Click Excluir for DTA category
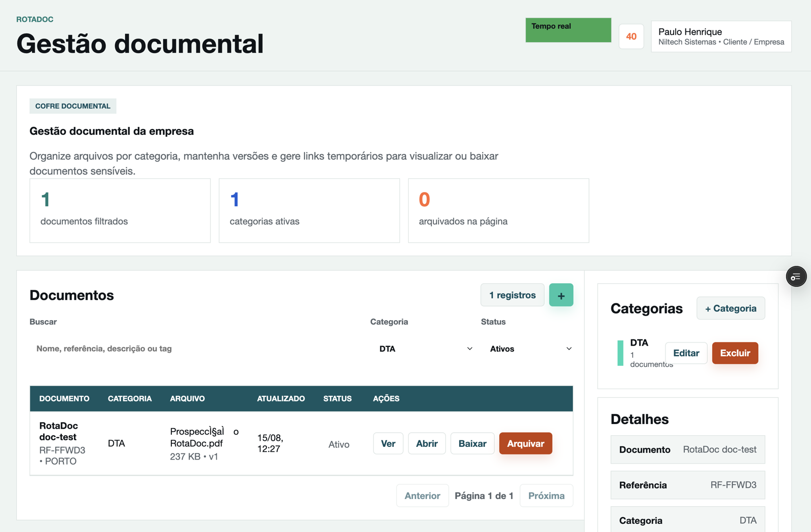The image size is (811, 532). pos(735,353)
